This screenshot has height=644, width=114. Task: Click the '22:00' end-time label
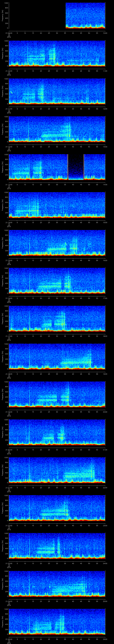(x=105, y=487)
